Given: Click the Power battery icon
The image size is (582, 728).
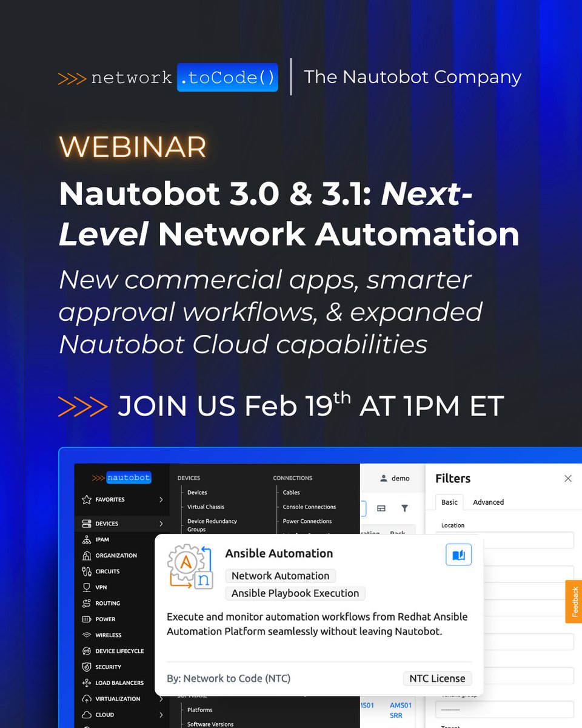Looking at the screenshot, I should click(x=86, y=619).
